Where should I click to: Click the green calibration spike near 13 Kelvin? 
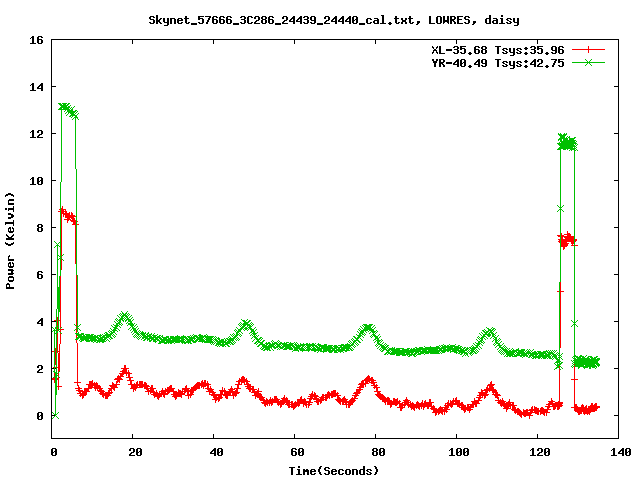pos(68,110)
